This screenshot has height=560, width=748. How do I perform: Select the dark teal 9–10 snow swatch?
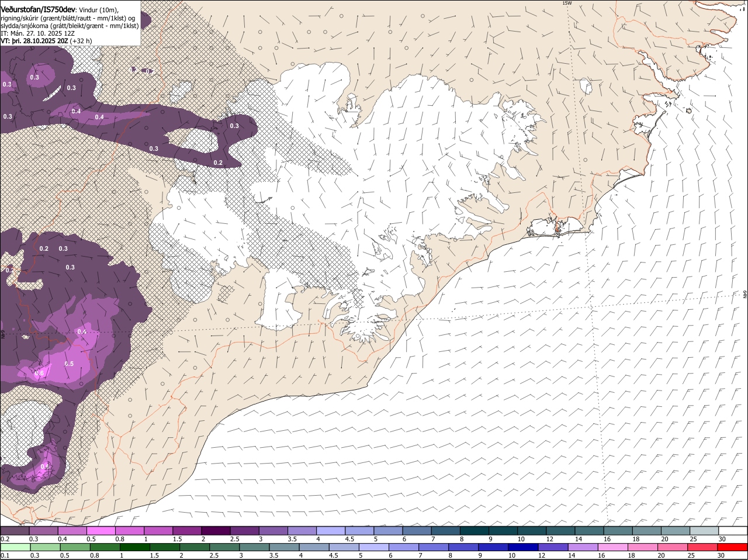[503, 531]
